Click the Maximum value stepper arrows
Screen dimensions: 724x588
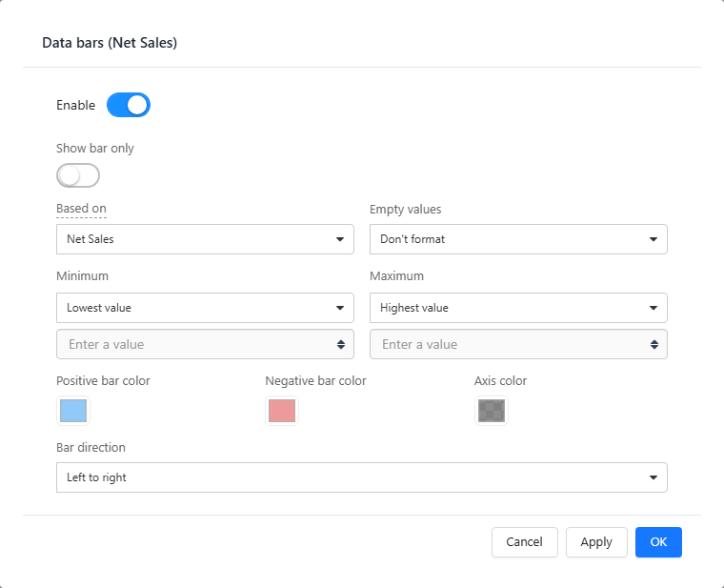click(654, 344)
